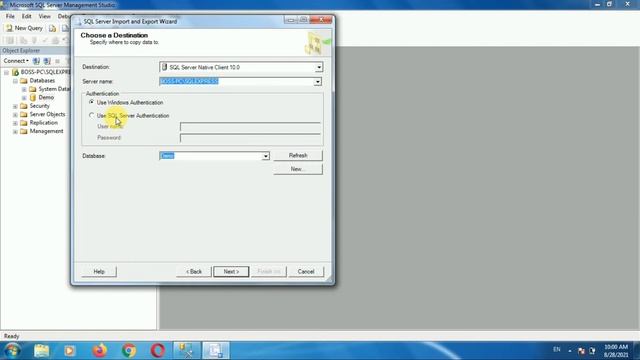Select the Security folder icon
The image size is (640, 360).
pyautogui.click(x=24, y=106)
